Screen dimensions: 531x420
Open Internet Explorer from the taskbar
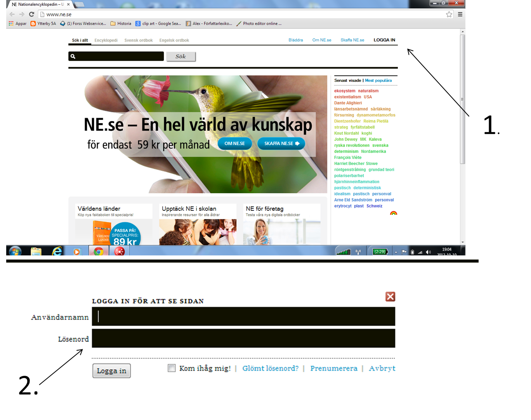tap(57, 251)
